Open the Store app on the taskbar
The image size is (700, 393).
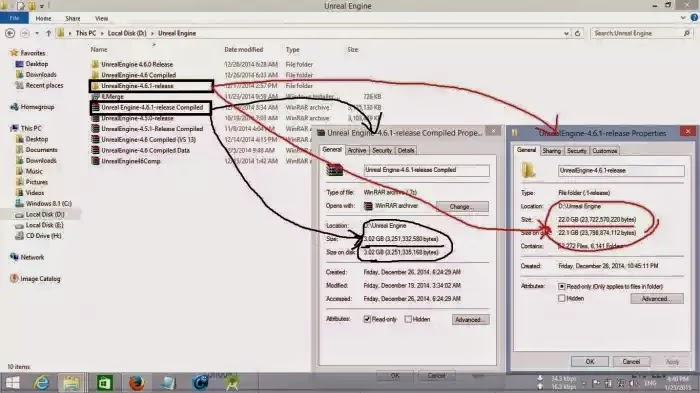pos(104,383)
